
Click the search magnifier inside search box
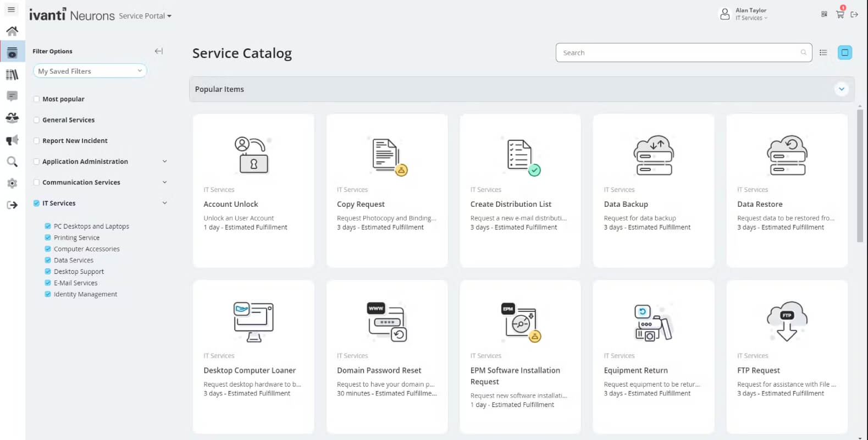coord(804,53)
